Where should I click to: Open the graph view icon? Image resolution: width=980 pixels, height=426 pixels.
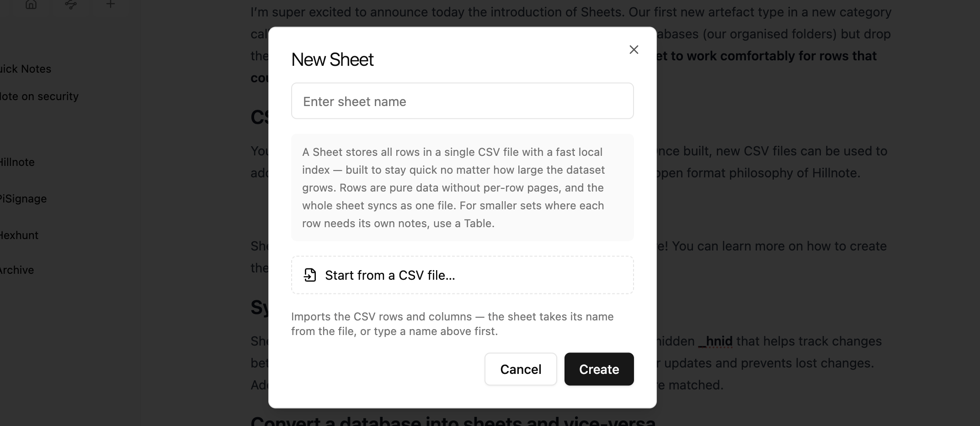coord(71,5)
